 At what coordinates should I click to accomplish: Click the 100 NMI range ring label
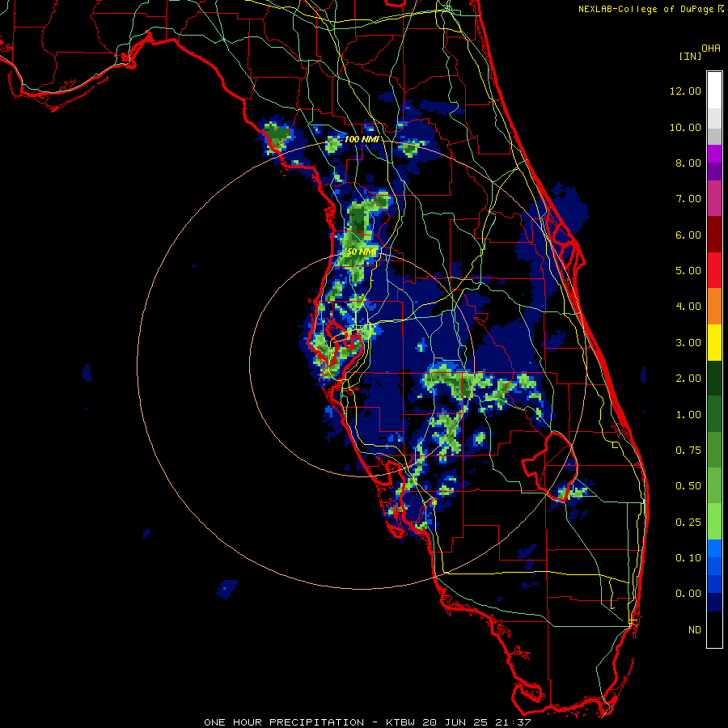[362, 139]
